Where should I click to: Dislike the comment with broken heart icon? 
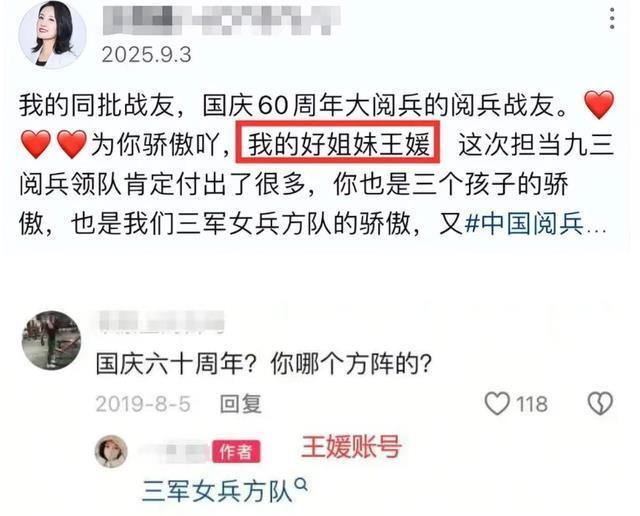pyautogui.click(x=600, y=404)
